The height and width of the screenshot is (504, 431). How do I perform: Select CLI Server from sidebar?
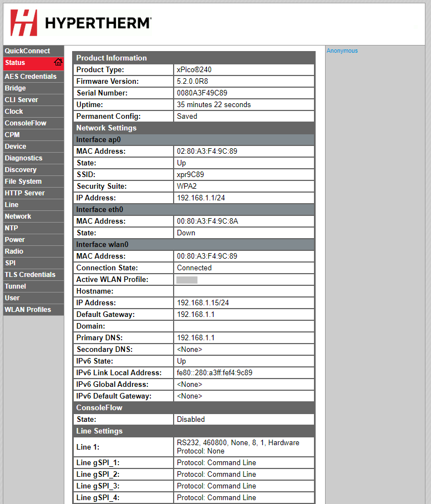22,100
